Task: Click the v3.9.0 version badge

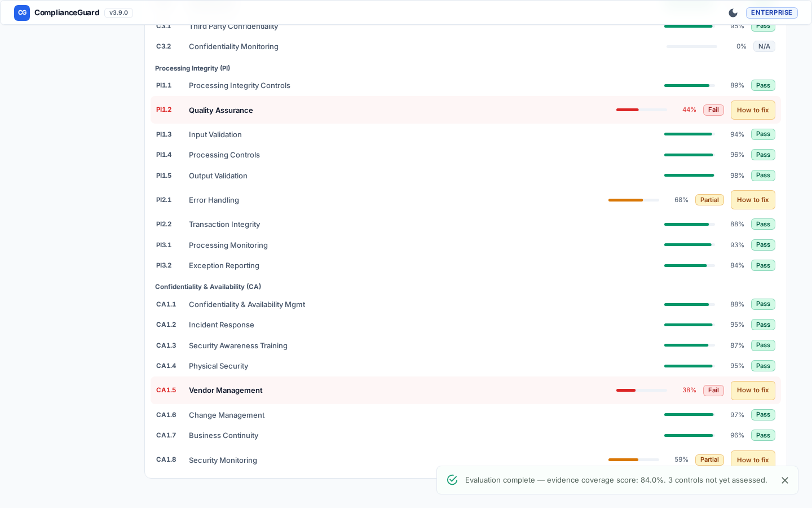Action: tap(118, 12)
